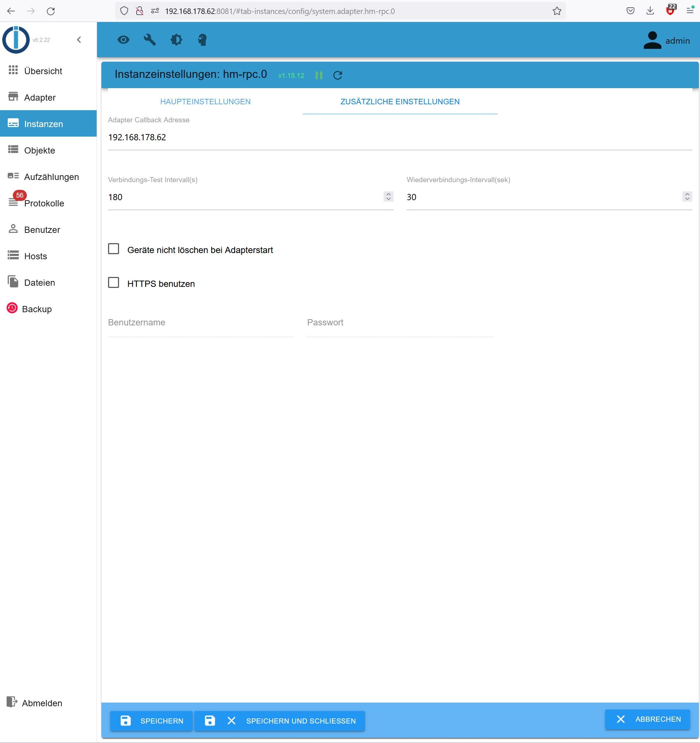Select the Zusätzliche Einstellungen tab
Image resolution: width=700 pixels, height=743 pixels.
400,102
